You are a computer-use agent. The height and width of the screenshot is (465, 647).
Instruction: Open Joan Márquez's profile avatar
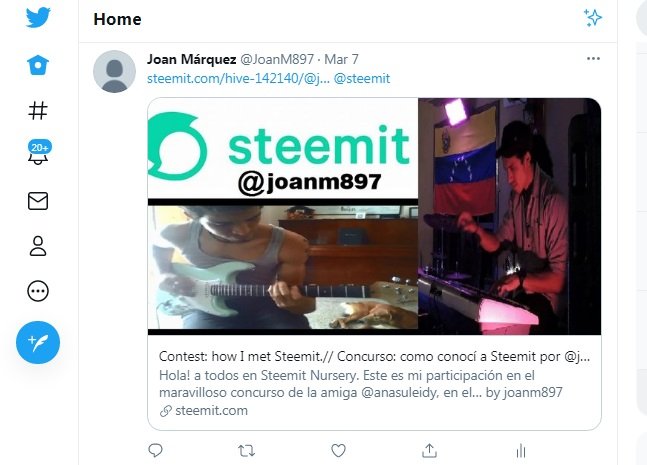pyautogui.click(x=114, y=71)
